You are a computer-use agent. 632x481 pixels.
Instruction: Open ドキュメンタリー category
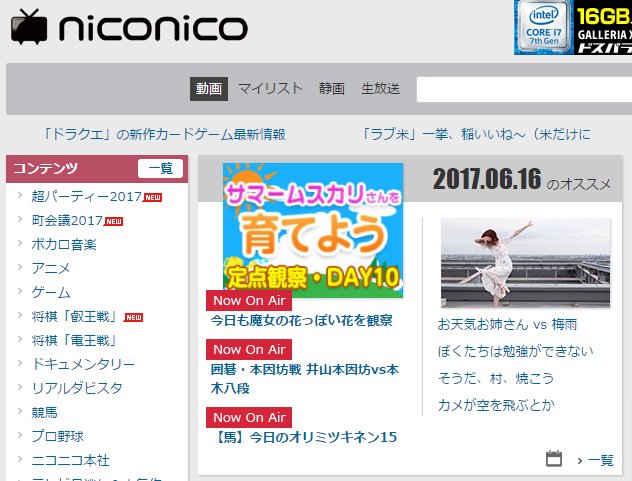83,364
